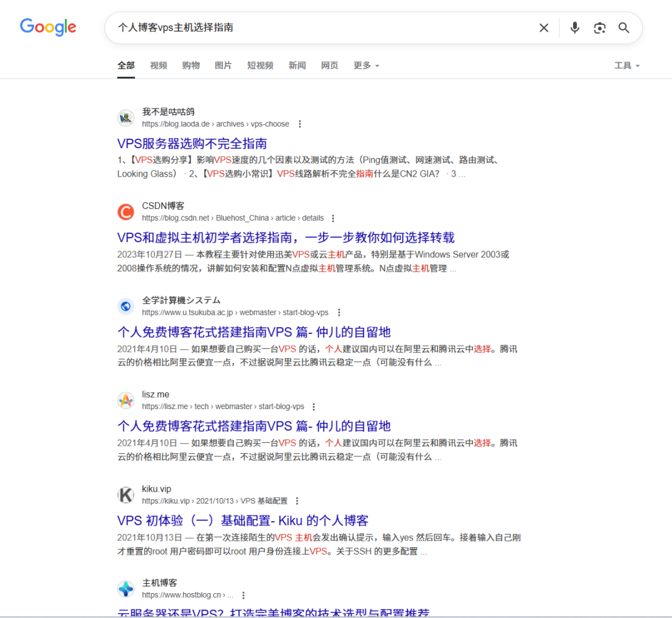Image resolution: width=672 pixels, height=618 pixels.
Task: Click the 我不是咕咕鸽 site favicon
Action: click(126, 118)
